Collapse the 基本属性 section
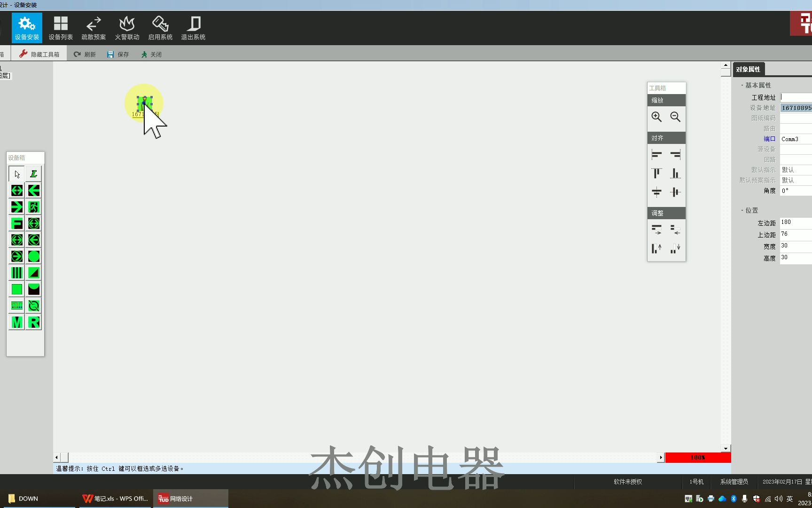812x508 pixels. 756,85
